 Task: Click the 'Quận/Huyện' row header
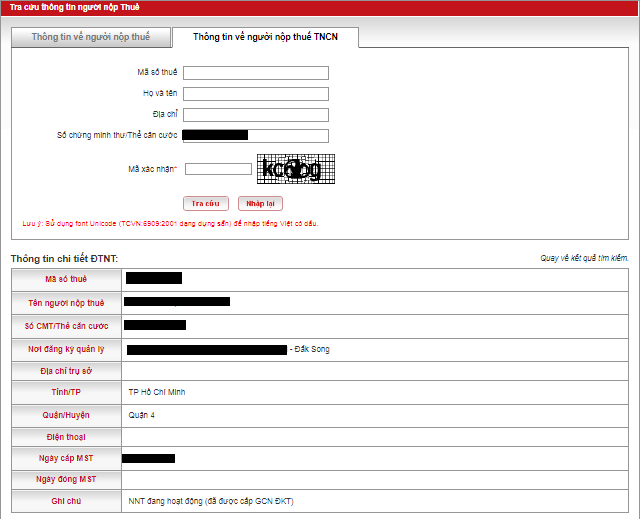tap(66, 416)
